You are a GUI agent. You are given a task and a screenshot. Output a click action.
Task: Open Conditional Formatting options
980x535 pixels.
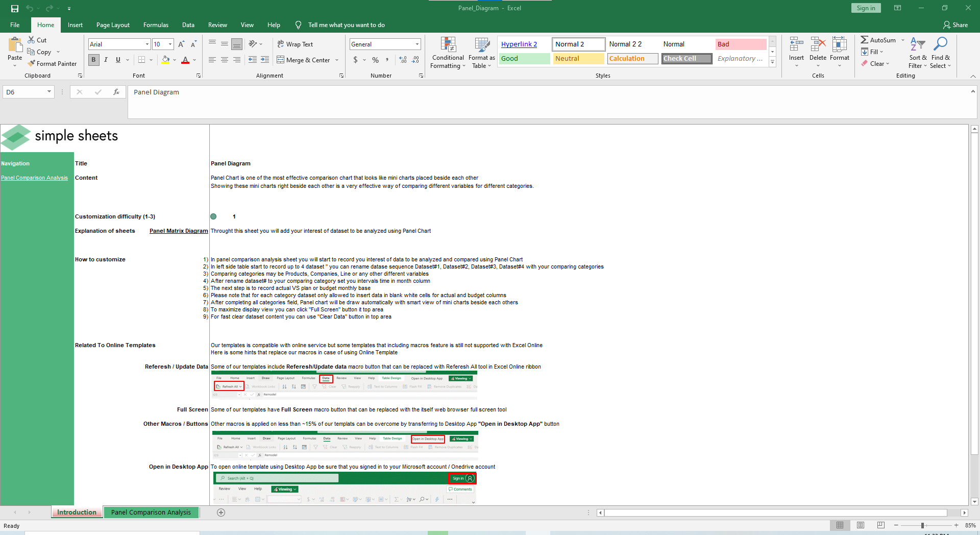448,53
